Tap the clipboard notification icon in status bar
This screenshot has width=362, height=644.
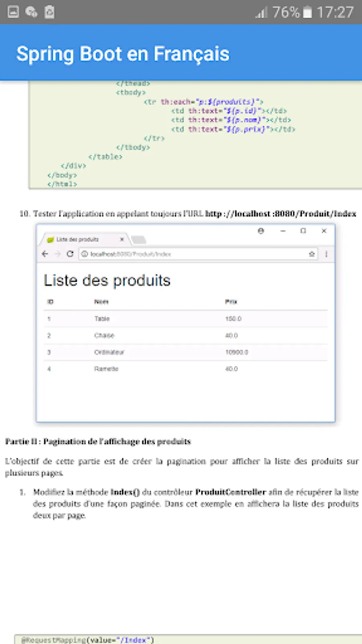click(x=49, y=12)
